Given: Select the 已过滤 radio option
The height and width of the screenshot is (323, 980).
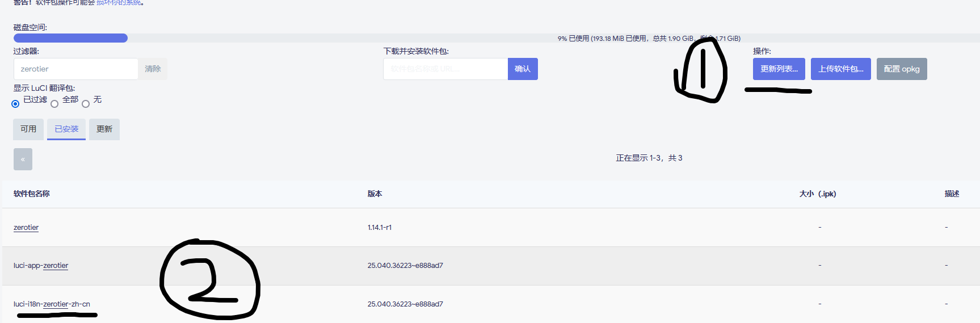Looking at the screenshot, I should point(15,104).
